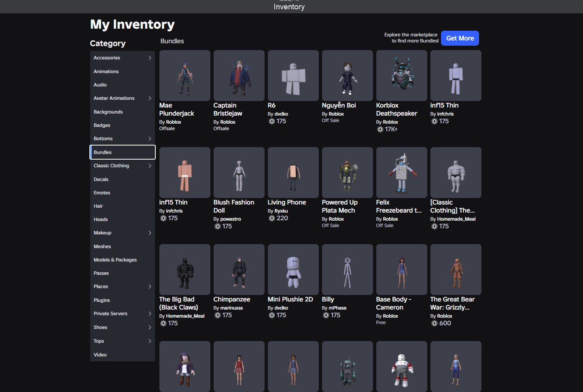
Task: Visit creator powastro's profile link
Action: click(x=231, y=219)
